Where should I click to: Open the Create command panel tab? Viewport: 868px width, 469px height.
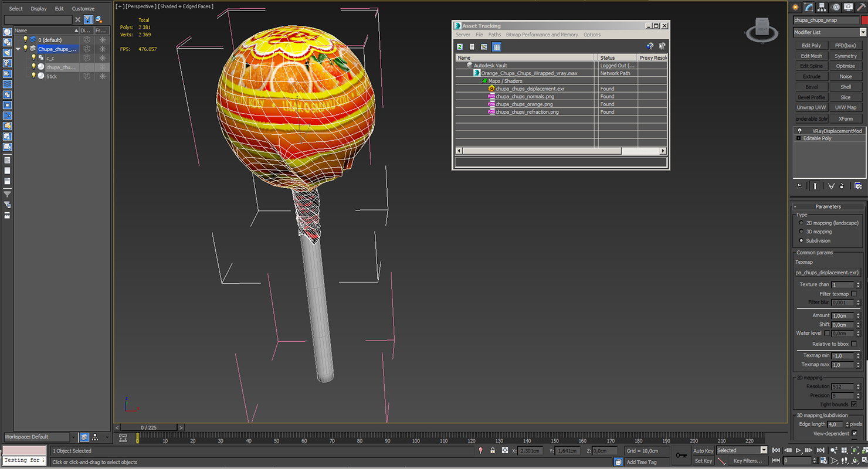click(796, 7)
